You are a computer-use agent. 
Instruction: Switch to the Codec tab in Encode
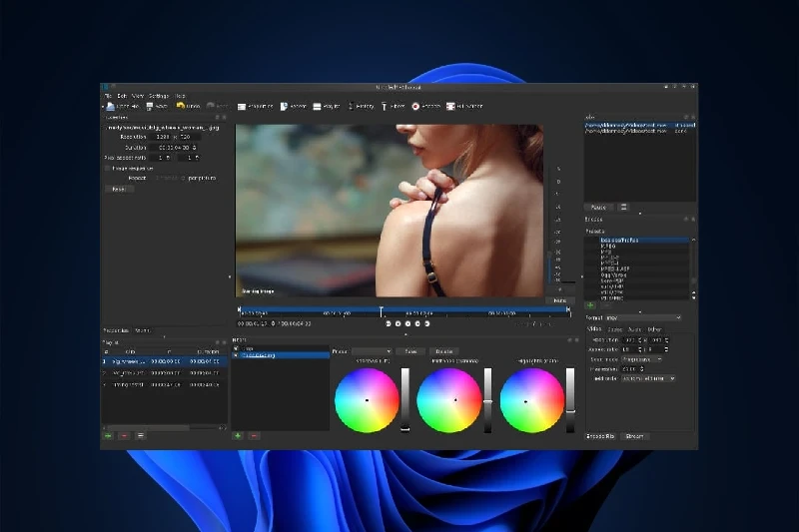tap(615, 330)
